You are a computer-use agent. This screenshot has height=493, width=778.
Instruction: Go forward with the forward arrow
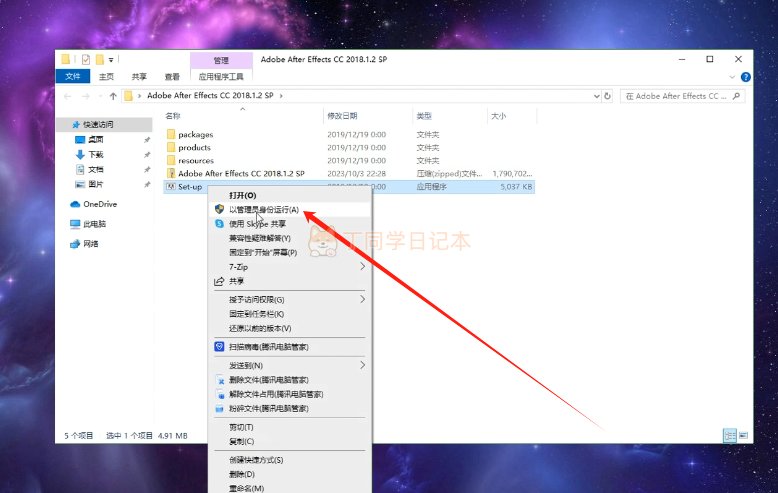coord(85,96)
